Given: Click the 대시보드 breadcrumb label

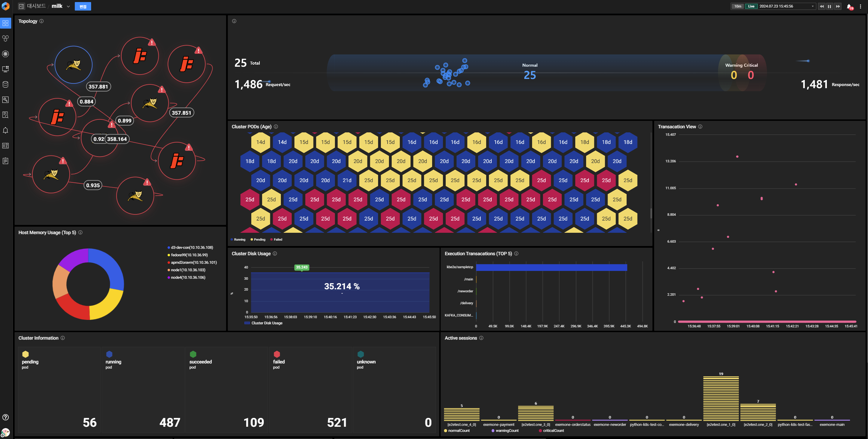Looking at the screenshot, I should click(x=36, y=6).
